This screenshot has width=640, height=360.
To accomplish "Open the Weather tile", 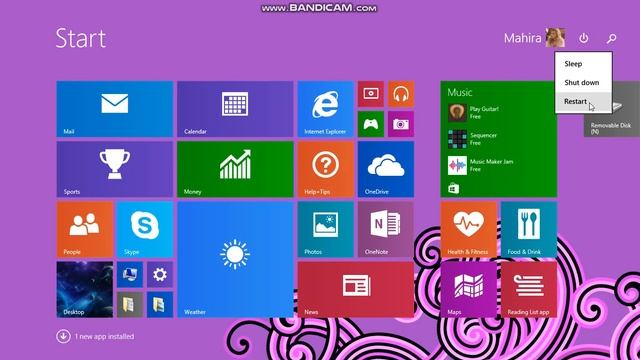I will pos(235,260).
